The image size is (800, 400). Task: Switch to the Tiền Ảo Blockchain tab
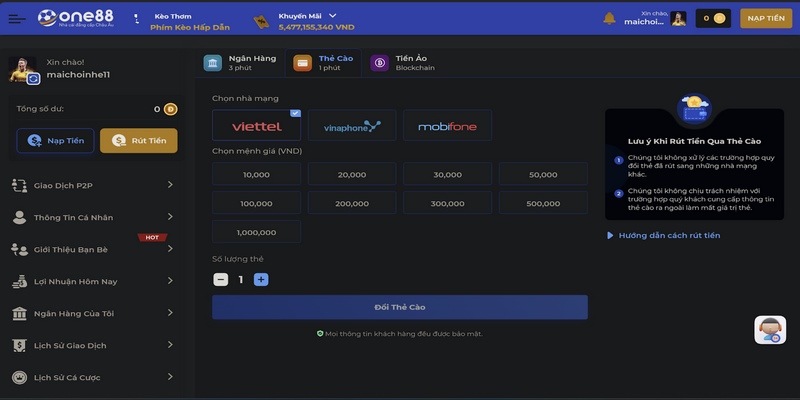(403, 63)
